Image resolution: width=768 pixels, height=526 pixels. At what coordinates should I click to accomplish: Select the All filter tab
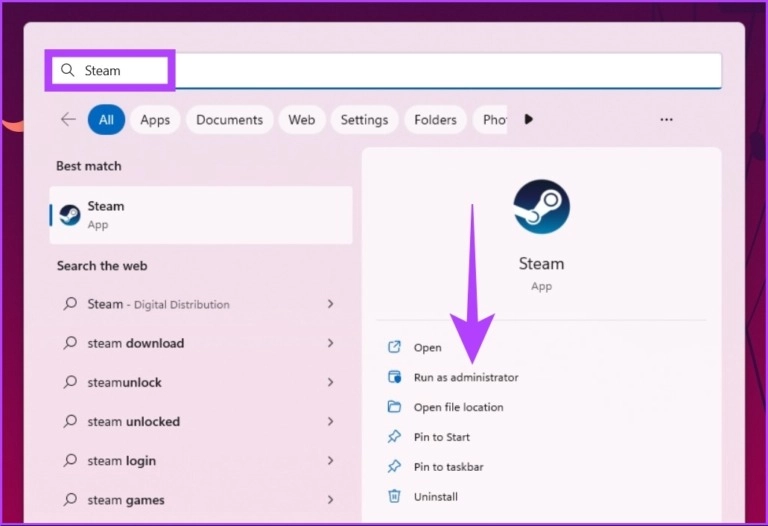point(106,120)
